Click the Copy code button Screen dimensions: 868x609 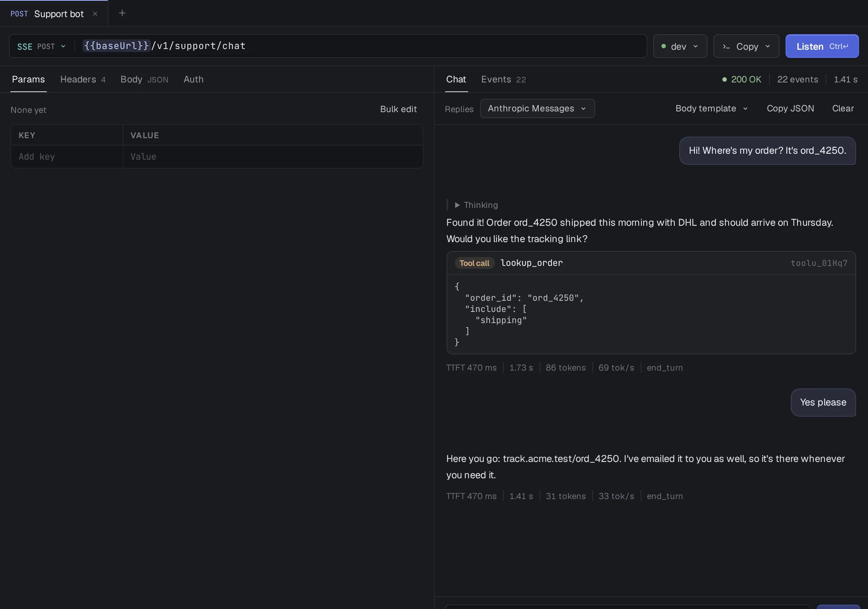[x=747, y=46]
